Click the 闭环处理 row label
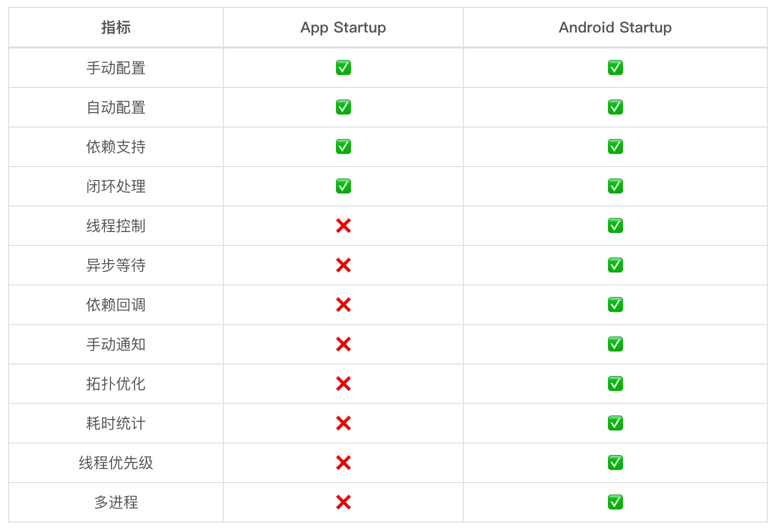 click(x=116, y=186)
